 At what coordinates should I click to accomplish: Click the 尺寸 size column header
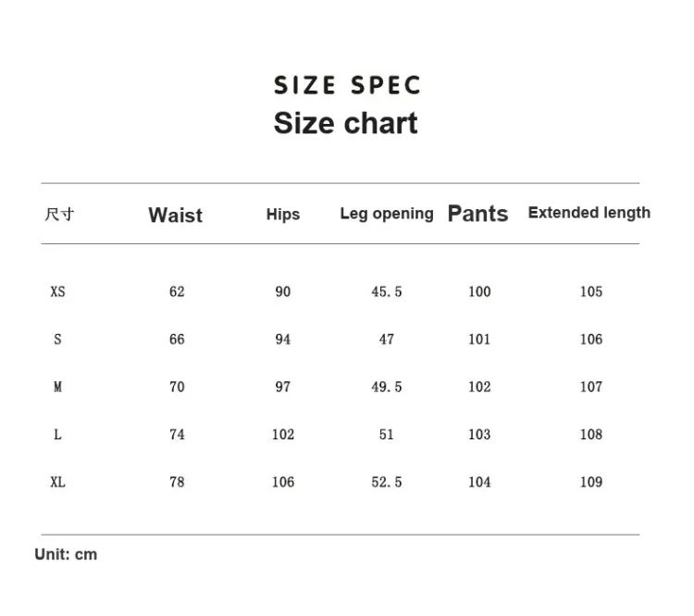pyautogui.click(x=59, y=215)
